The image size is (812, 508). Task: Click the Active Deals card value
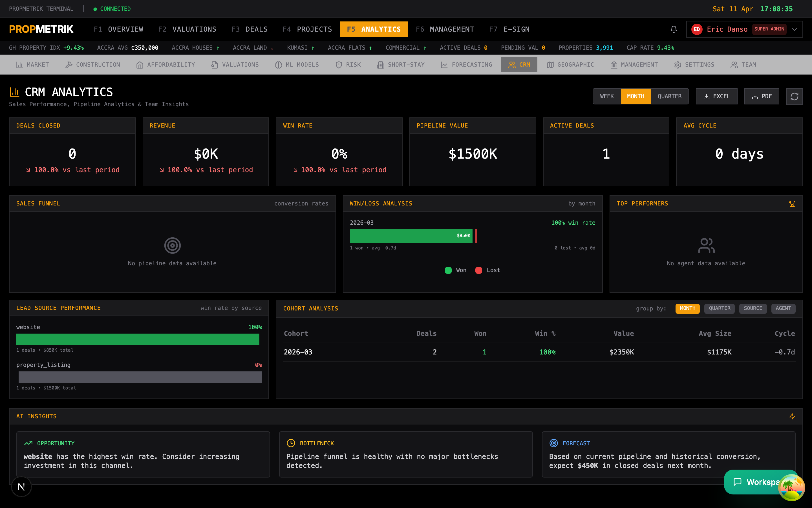(x=606, y=154)
